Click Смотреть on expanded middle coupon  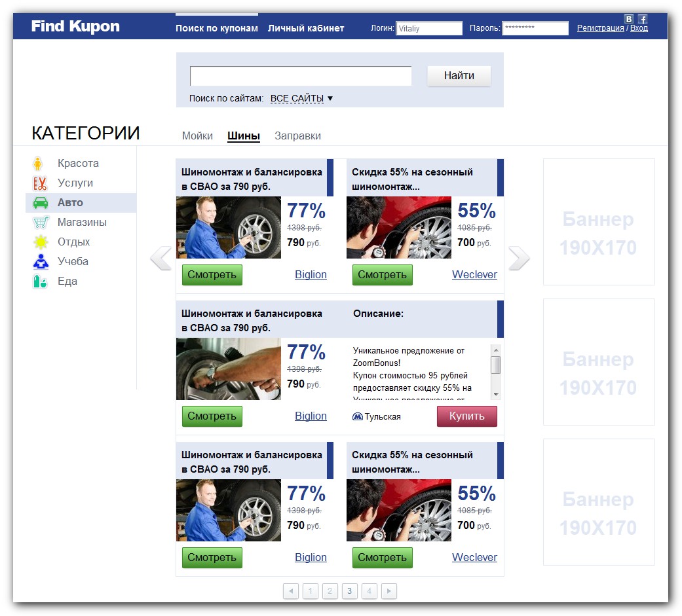click(x=212, y=416)
